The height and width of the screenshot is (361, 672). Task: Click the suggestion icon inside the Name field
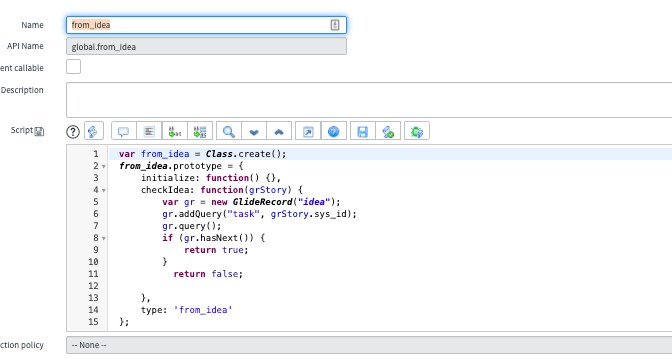pyautogui.click(x=335, y=25)
